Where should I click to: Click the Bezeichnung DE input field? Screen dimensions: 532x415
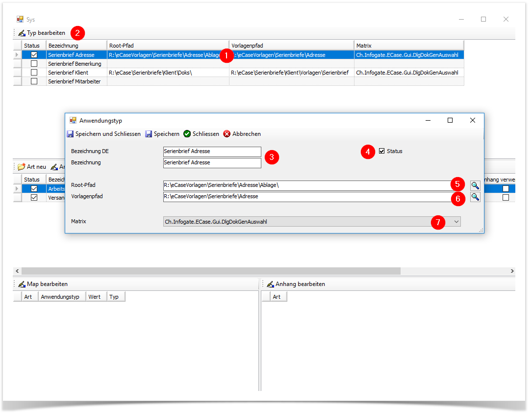tap(212, 152)
